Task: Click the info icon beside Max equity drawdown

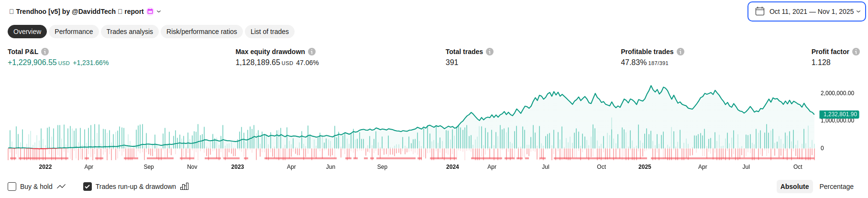Action: 312,52
